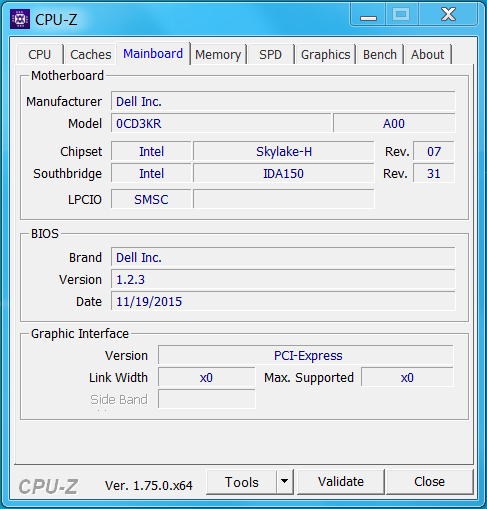
Task: Select the BIOS Version 1.2.3 value
Action: (283, 279)
